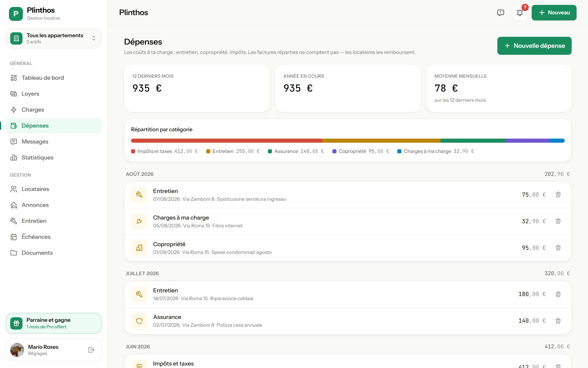This screenshot has width=588, height=368.
Task: Click the Échéances calendar icon
Action: 14,237
